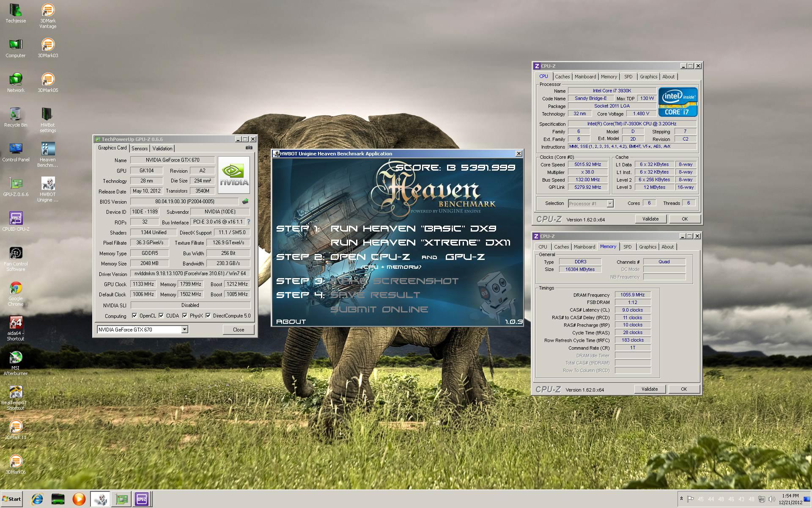Switch to Validation tab in GPU-Z

coord(162,149)
